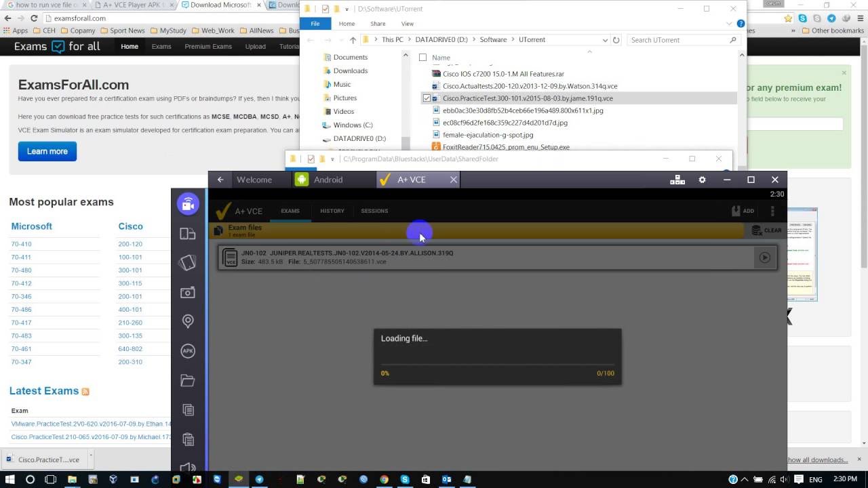Open the BlueStacks camera/record sidebar icon
Image resolution: width=868 pixels, height=488 pixels.
(x=188, y=204)
